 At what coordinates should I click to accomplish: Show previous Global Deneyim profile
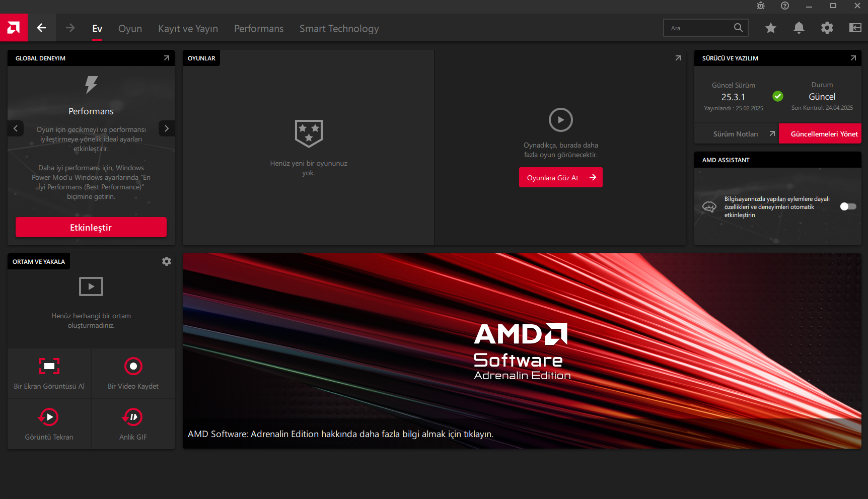click(16, 128)
